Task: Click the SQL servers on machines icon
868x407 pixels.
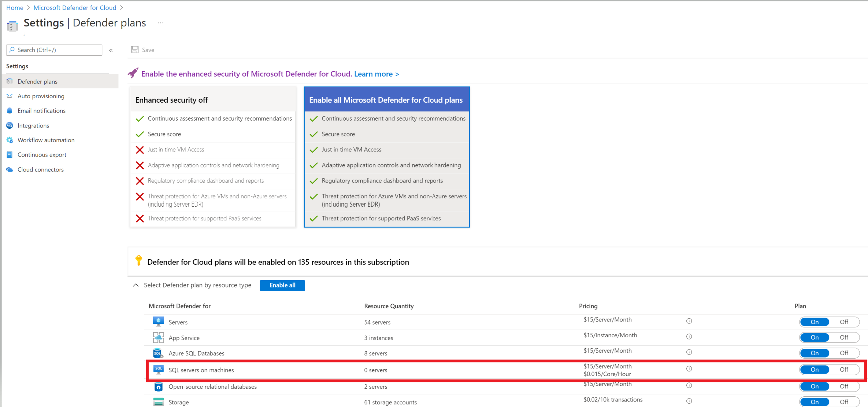Action: coord(159,370)
